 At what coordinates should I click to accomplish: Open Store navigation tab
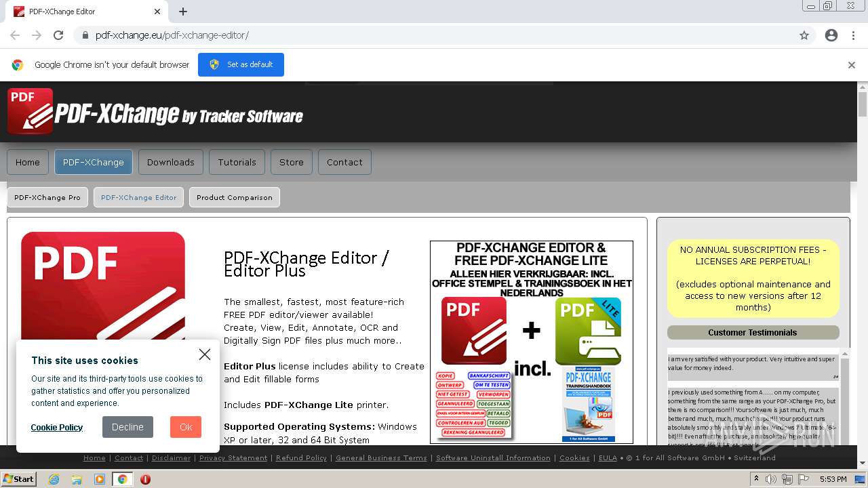(x=292, y=162)
